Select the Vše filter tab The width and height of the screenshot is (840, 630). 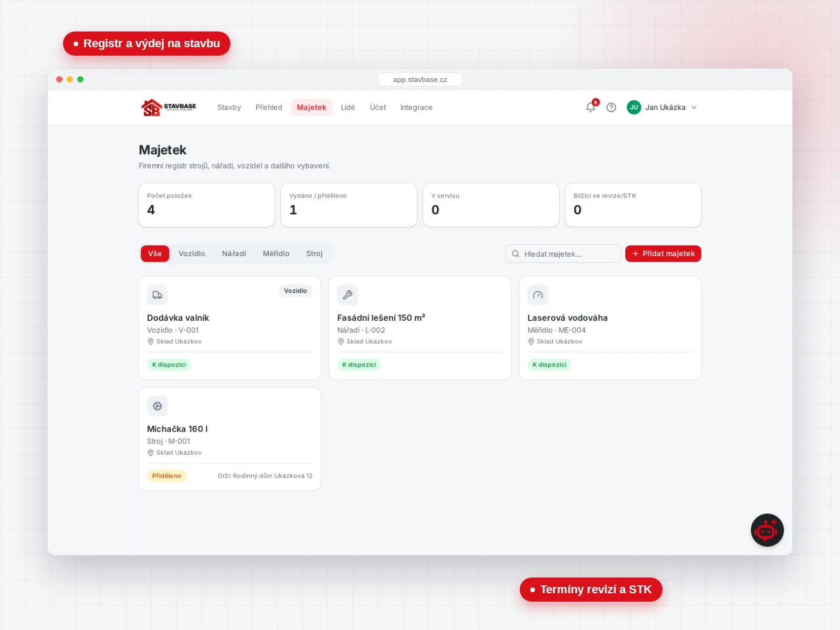point(155,254)
